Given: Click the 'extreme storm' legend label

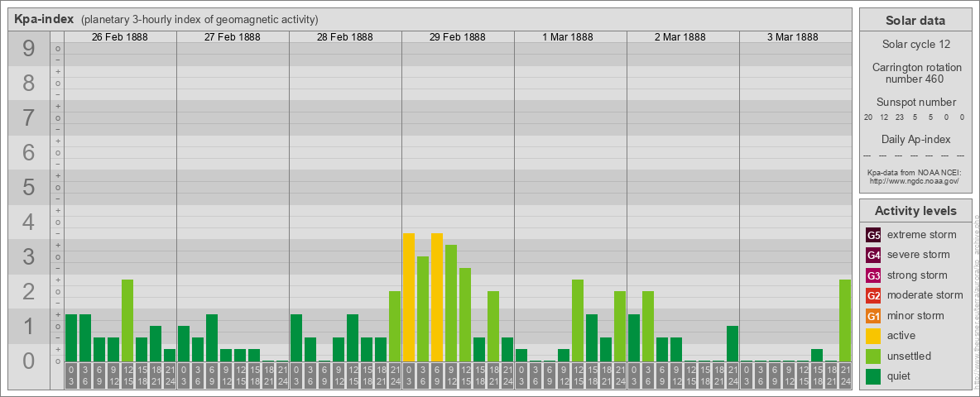Looking at the screenshot, I should point(922,235).
